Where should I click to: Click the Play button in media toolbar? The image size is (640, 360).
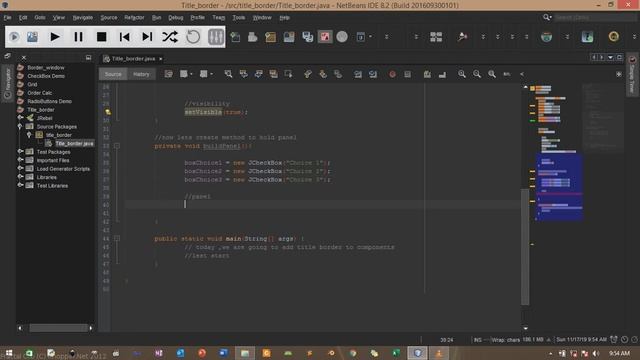pos(55,37)
